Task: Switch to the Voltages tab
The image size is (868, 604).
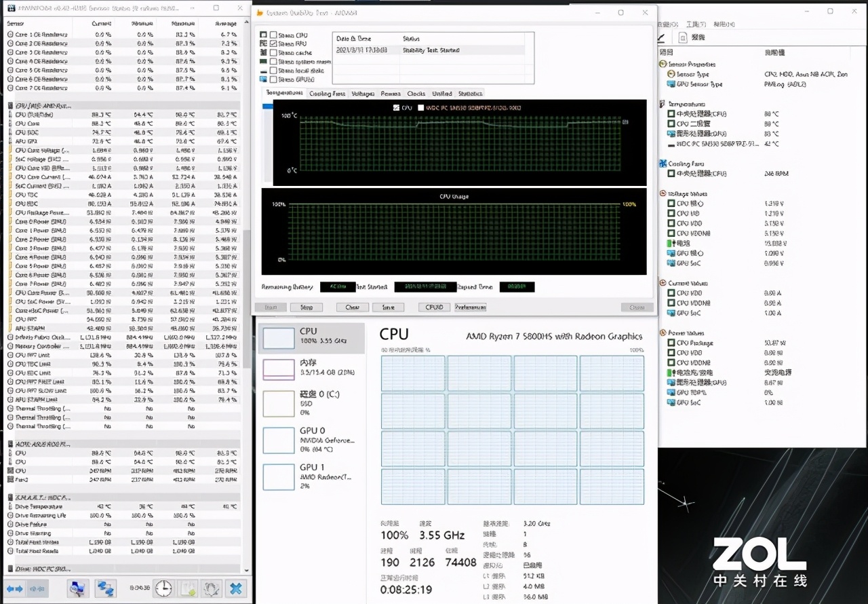Action: pyautogui.click(x=362, y=94)
